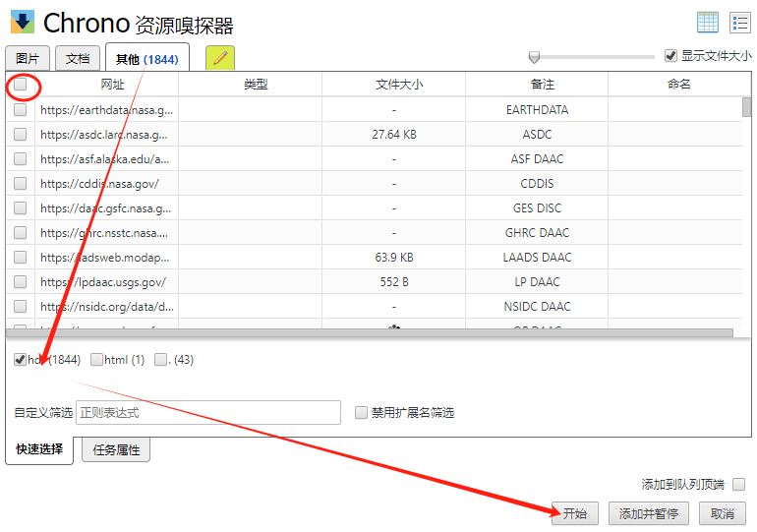
Task: Switch to table grid view icon
Action: 708,23
